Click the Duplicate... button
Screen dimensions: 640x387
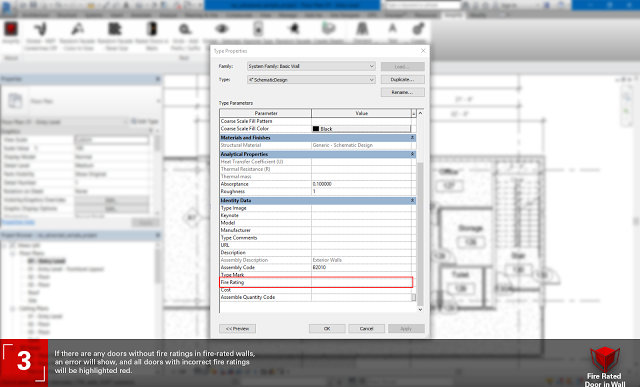(402, 80)
